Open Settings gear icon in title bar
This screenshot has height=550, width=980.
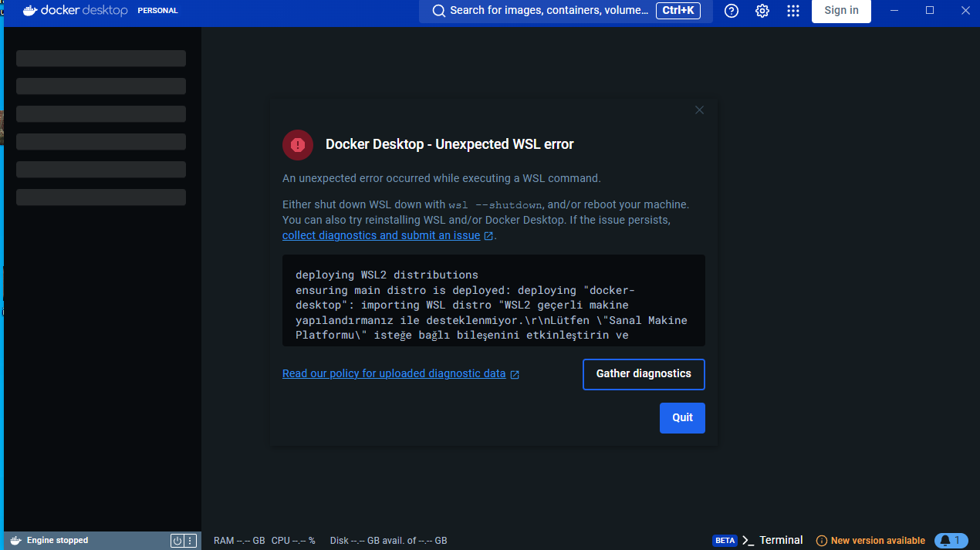coord(762,11)
